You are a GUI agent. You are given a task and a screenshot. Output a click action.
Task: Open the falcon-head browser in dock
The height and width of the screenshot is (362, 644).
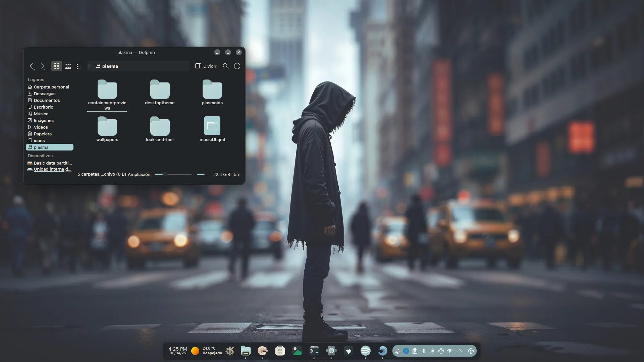pyautogui.click(x=263, y=351)
